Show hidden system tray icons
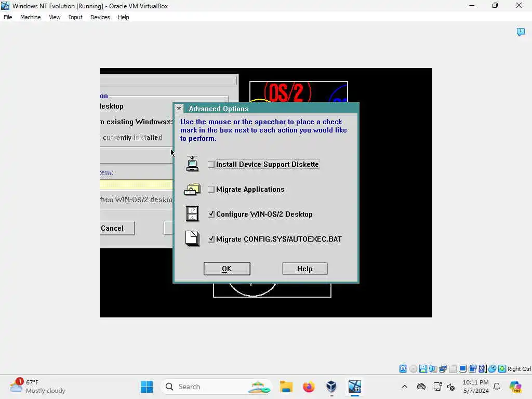The image size is (532, 399). tap(404, 387)
